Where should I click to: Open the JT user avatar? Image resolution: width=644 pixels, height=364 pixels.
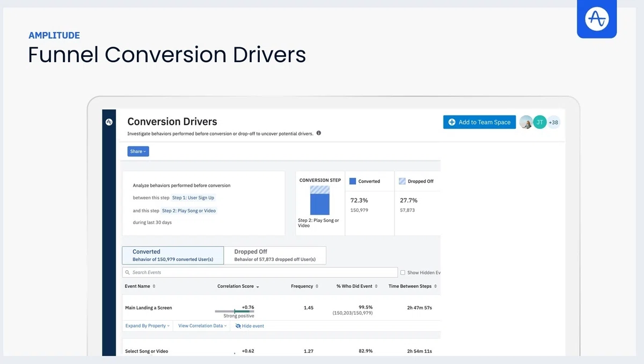tap(540, 122)
